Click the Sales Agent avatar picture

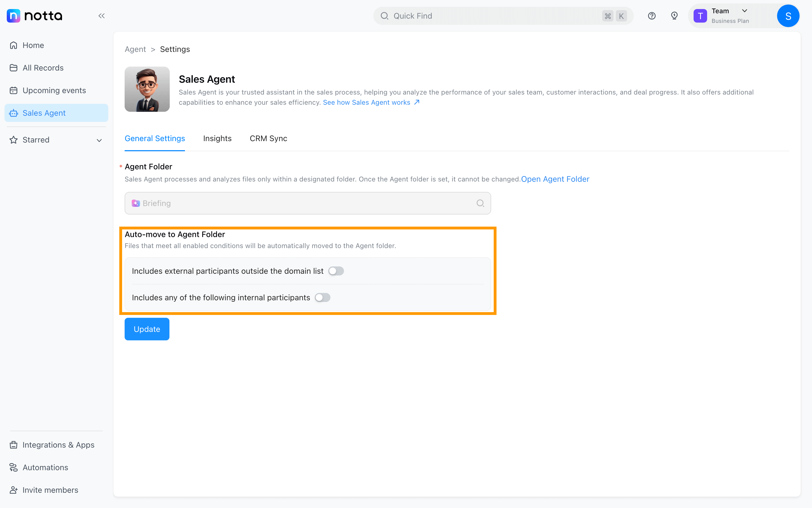click(x=147, y=89)
